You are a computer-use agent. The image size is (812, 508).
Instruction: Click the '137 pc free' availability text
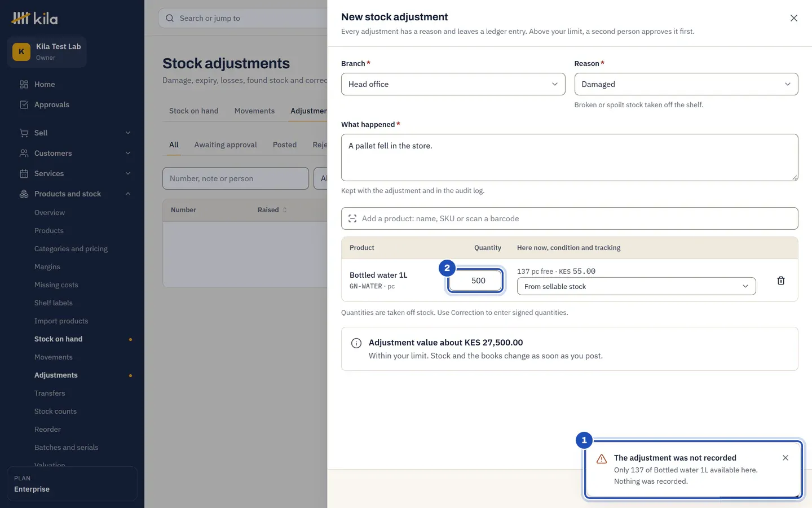tap(535, 271)
